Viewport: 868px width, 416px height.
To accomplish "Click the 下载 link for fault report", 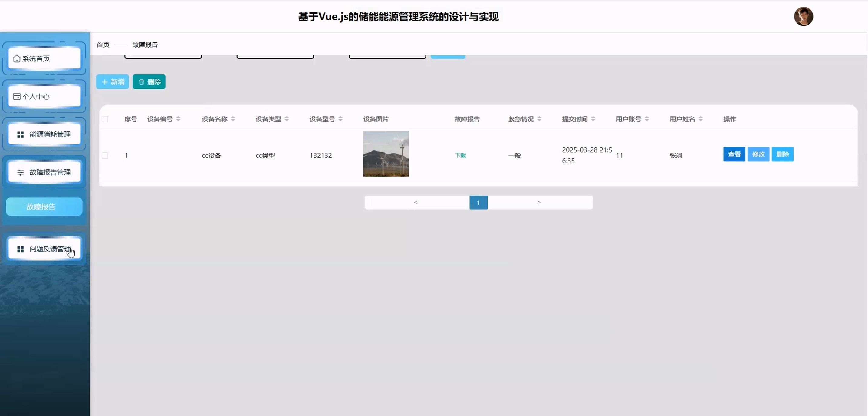I will (x=460, y=155).
